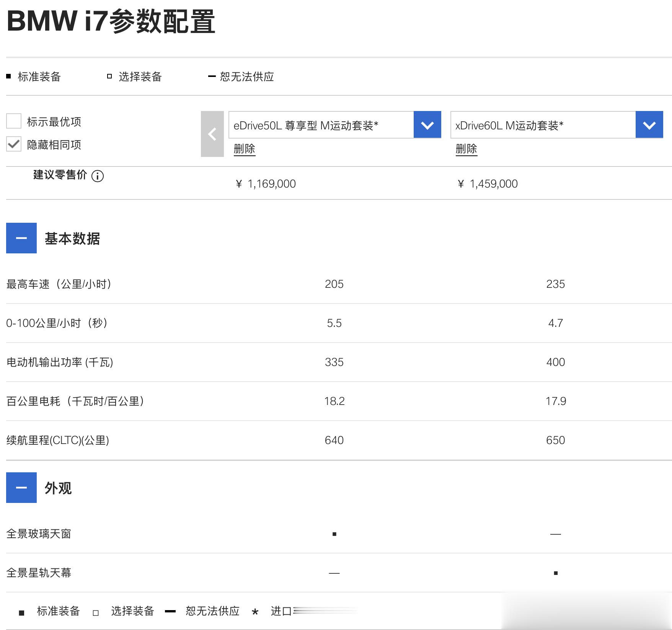Click the unavailable dash in 全景星轨天幕 row
This screenshot has height=630, width=672.
pos(334,573)
